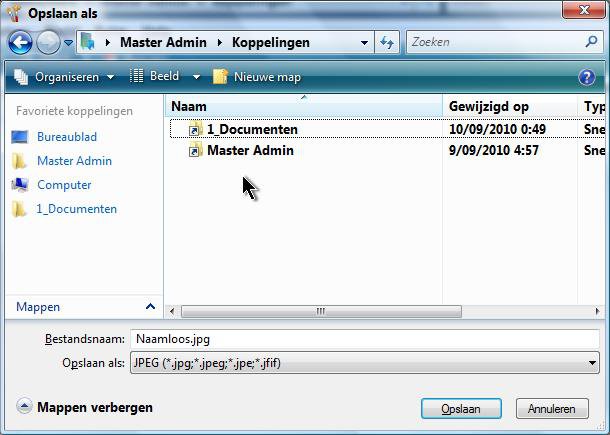Select the 1_Documenten shortcut in file list
This screenshot has width=610, height=435.
pos(252,129)
